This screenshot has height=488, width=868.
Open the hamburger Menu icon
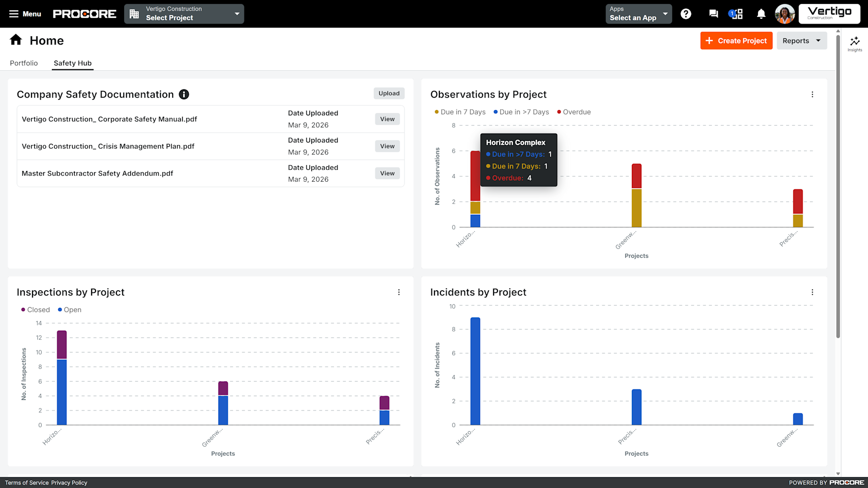tap(14, 14)
